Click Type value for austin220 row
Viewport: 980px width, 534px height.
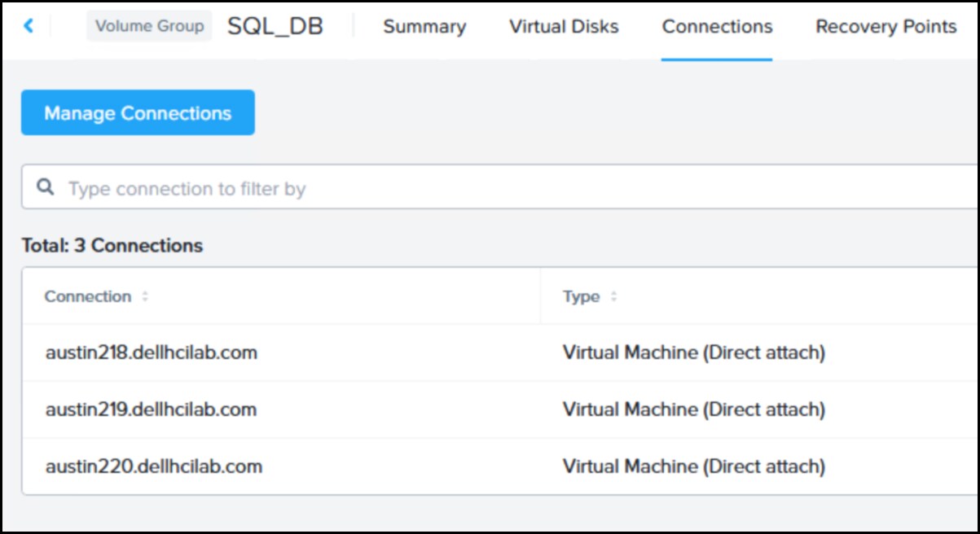click(x=694, y=466)
